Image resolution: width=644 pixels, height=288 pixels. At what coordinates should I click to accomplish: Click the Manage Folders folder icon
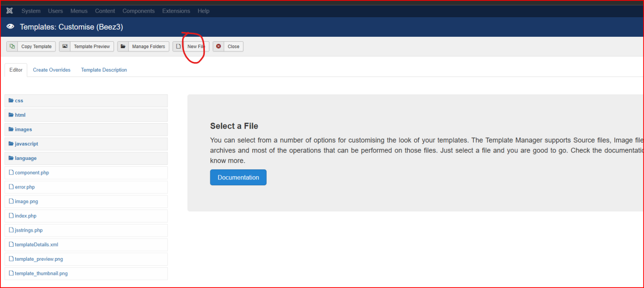click(x=123, y=46)
